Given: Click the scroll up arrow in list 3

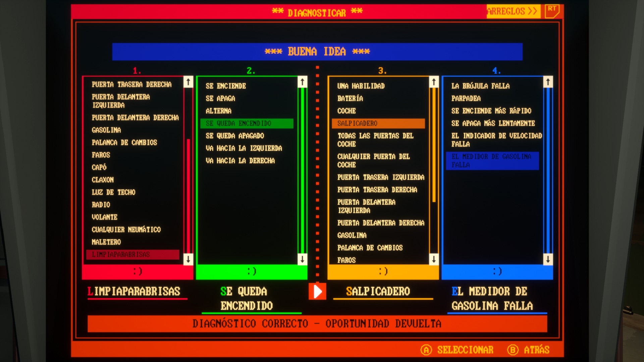Looking at the screenshot, I should tap(434, 82).
